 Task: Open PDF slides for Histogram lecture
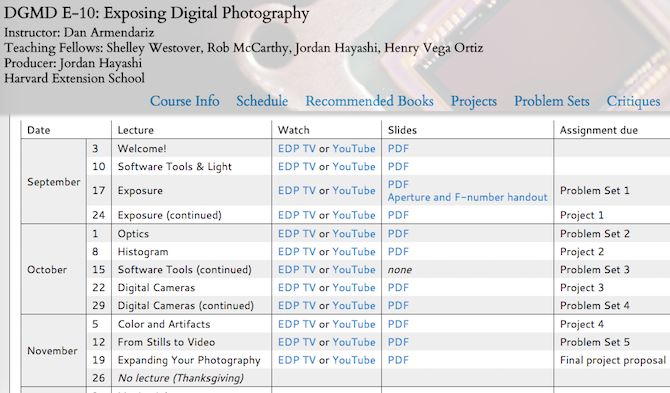pos(398,252)
